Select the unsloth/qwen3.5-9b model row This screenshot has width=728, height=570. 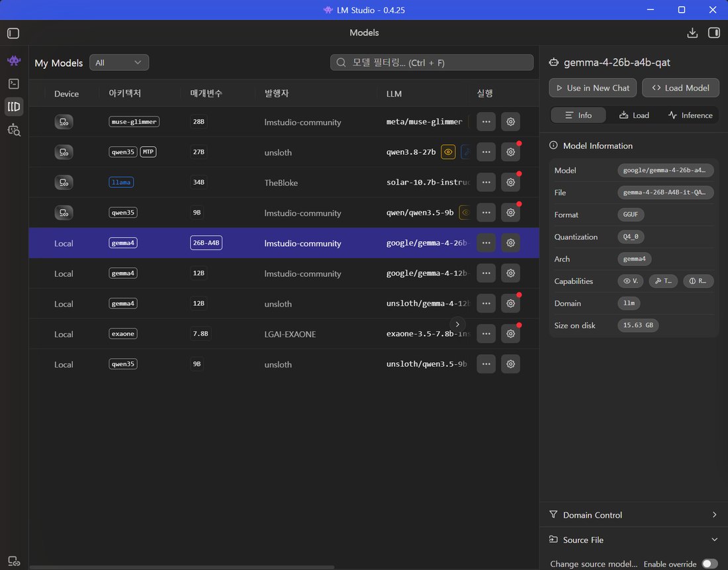284,363
